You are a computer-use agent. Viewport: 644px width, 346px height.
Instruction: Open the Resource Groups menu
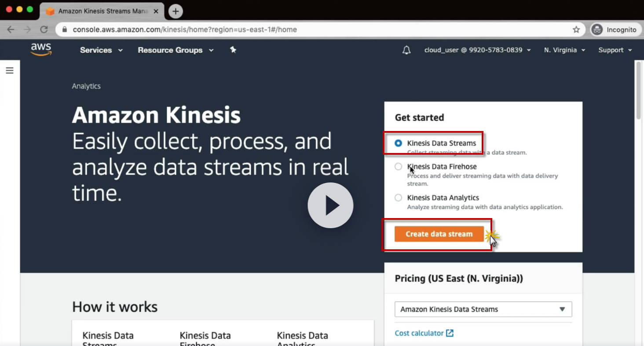coord(176,50)
